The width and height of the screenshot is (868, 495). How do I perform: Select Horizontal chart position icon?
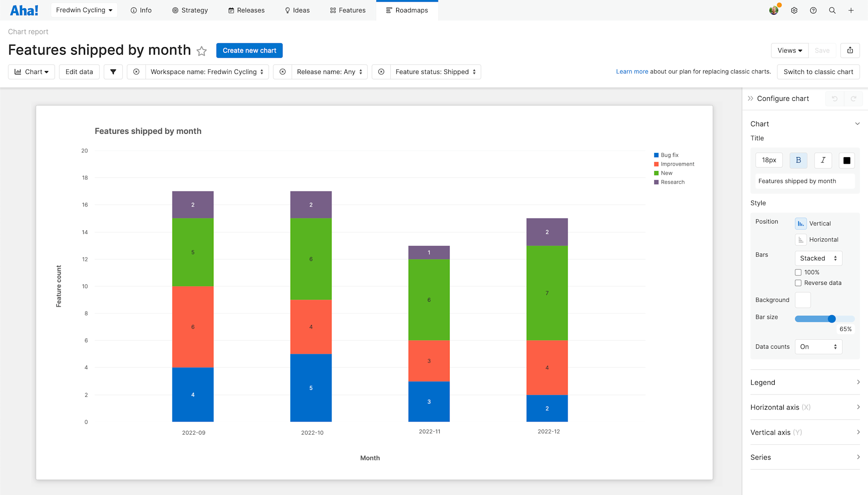click(801, 239)
